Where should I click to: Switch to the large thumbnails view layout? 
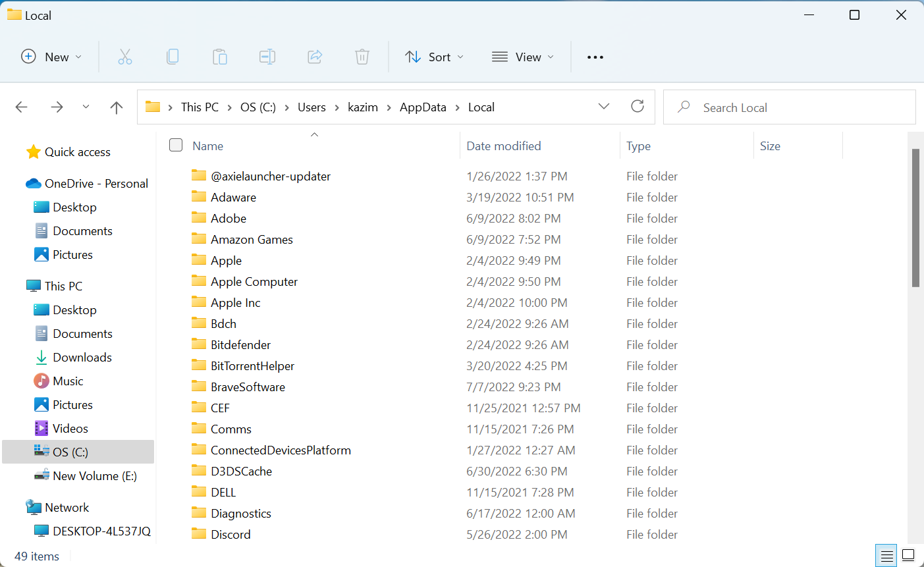point(908,555)
